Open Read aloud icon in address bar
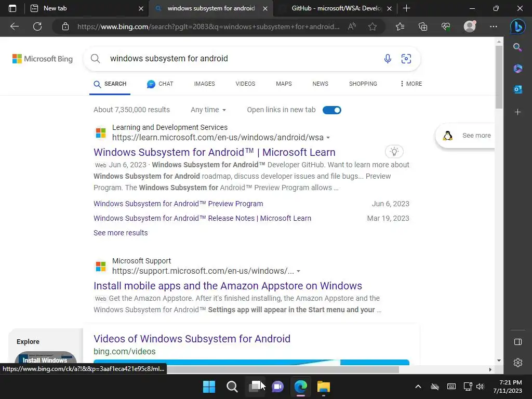532x399 pixels. click(x=352, y=26)
